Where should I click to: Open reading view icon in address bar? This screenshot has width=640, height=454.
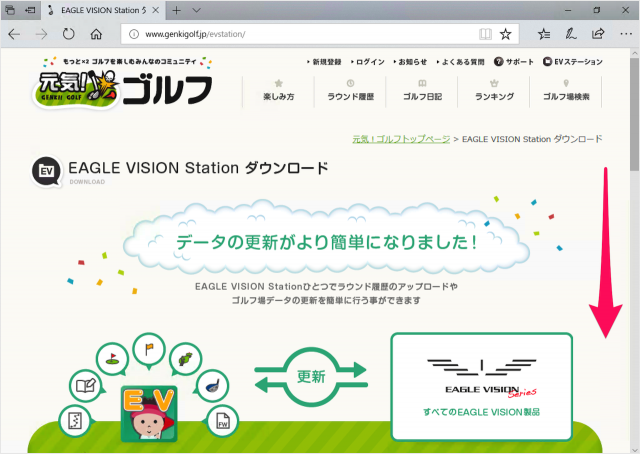pyautogui.click(x=485, y=34)
